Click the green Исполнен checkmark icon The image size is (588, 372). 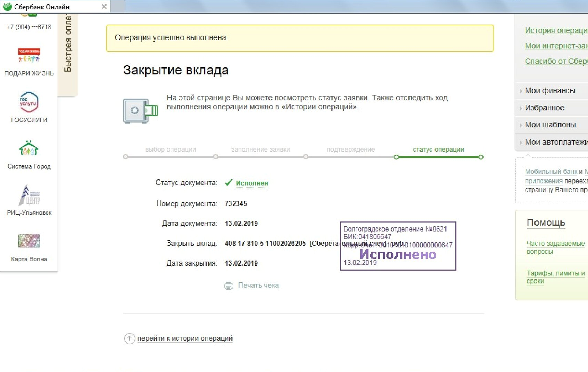coord(228,183)
